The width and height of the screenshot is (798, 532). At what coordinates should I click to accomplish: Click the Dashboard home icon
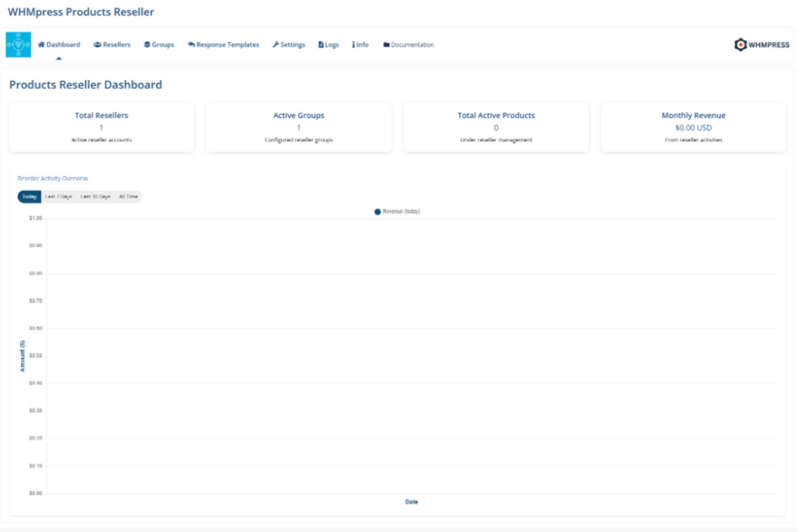(x=41, y=45)
